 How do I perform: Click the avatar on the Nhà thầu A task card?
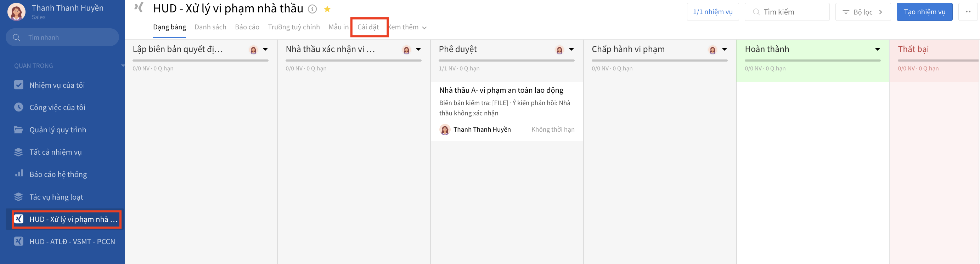click(445, 130)
